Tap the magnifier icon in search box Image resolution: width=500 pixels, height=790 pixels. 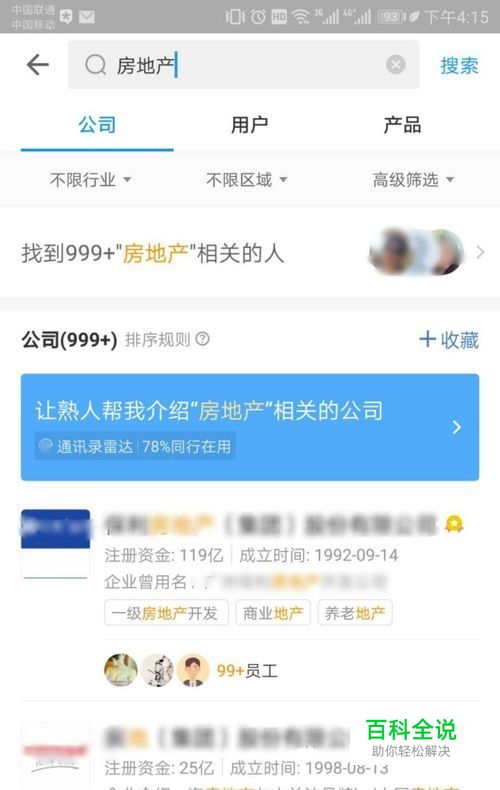(x=95, y=65)
